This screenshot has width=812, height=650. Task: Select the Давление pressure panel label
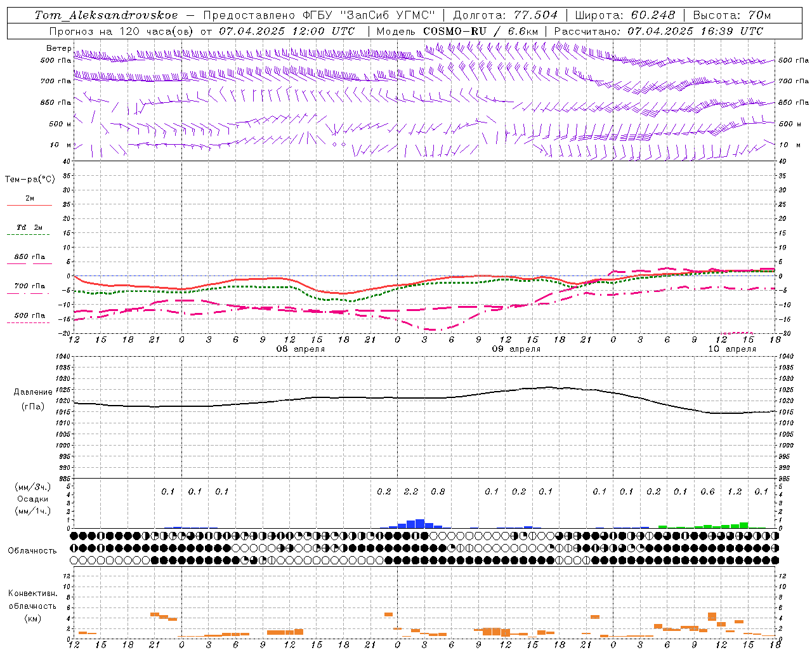pos(32,392)
